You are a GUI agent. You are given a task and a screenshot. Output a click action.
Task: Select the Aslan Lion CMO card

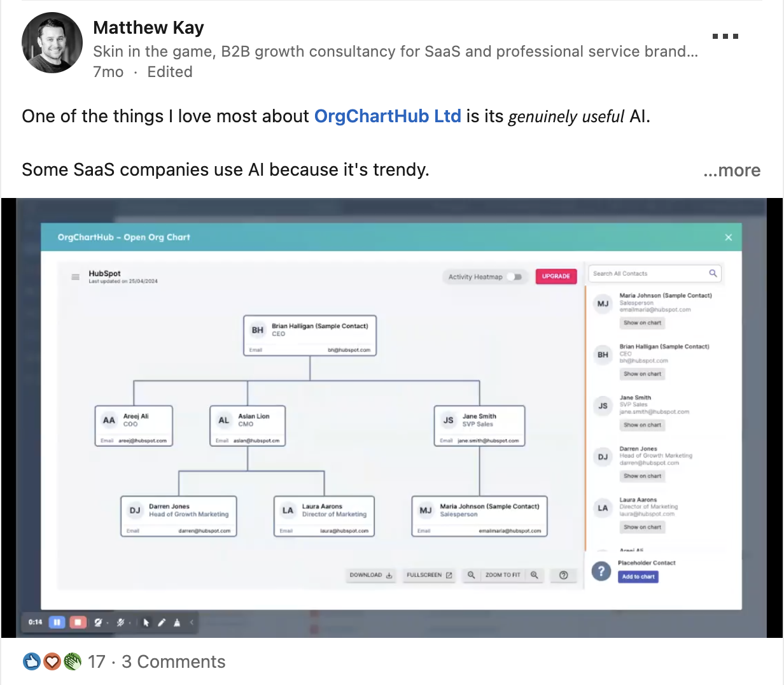(x=248, y=426)
